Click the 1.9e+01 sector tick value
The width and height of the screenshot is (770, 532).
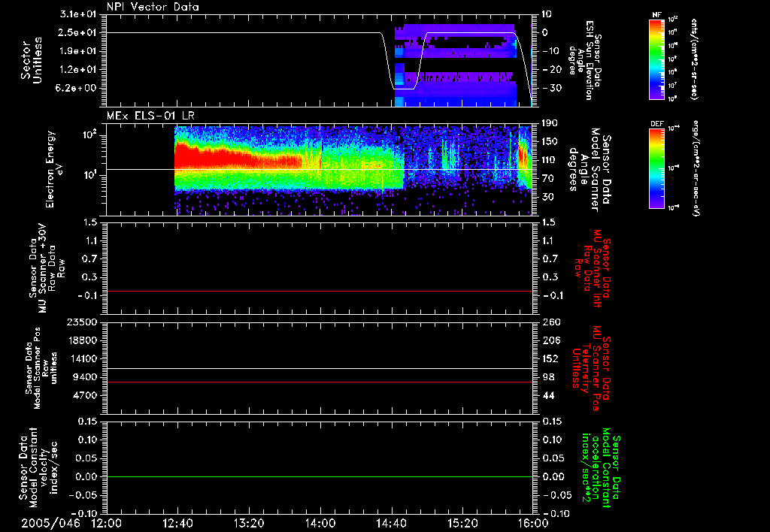78,51
